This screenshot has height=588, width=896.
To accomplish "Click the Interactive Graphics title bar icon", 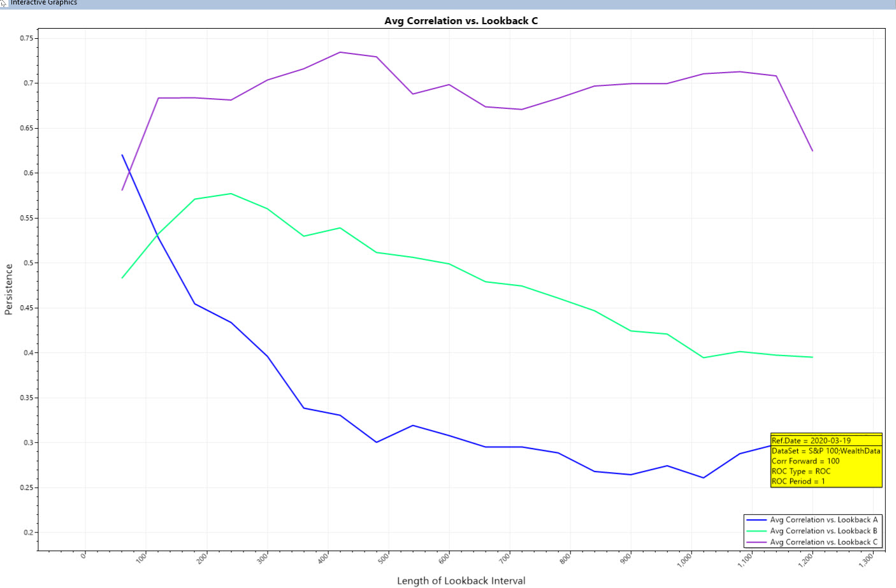I will point(5,3).
